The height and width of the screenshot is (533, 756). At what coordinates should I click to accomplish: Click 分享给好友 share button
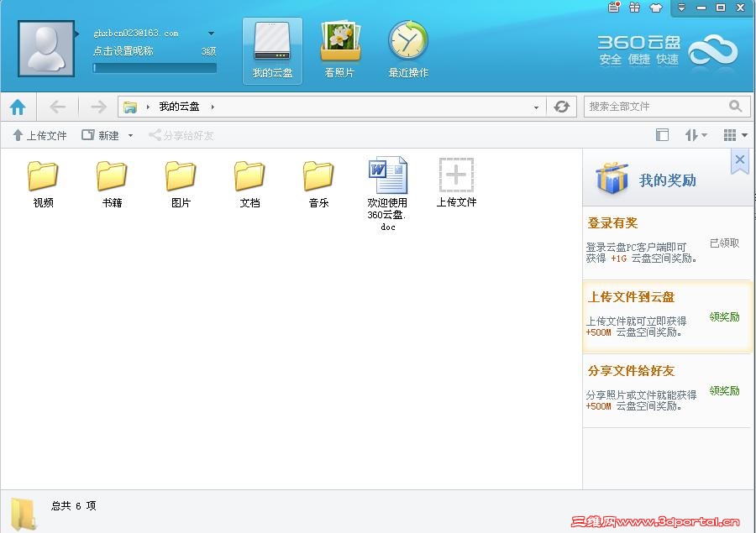(x=181, y=135)
